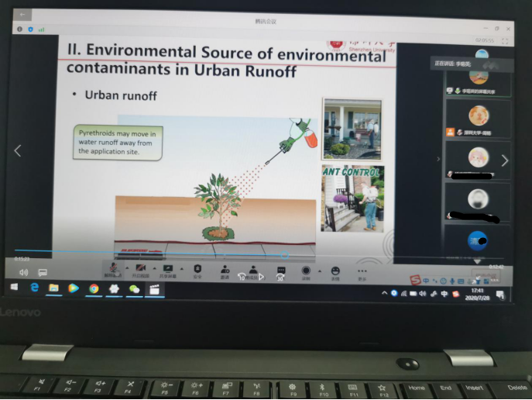Viewport: 532px width, 400px height.
Task: Select the top participant video thumbnail
Action: click(480, 76)
